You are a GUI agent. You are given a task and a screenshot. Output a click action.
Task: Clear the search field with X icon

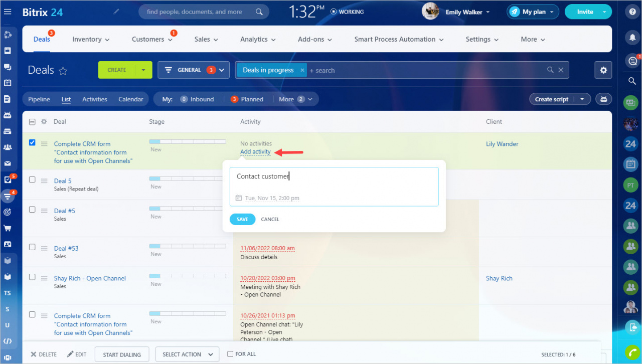click(x=561, y=70)
